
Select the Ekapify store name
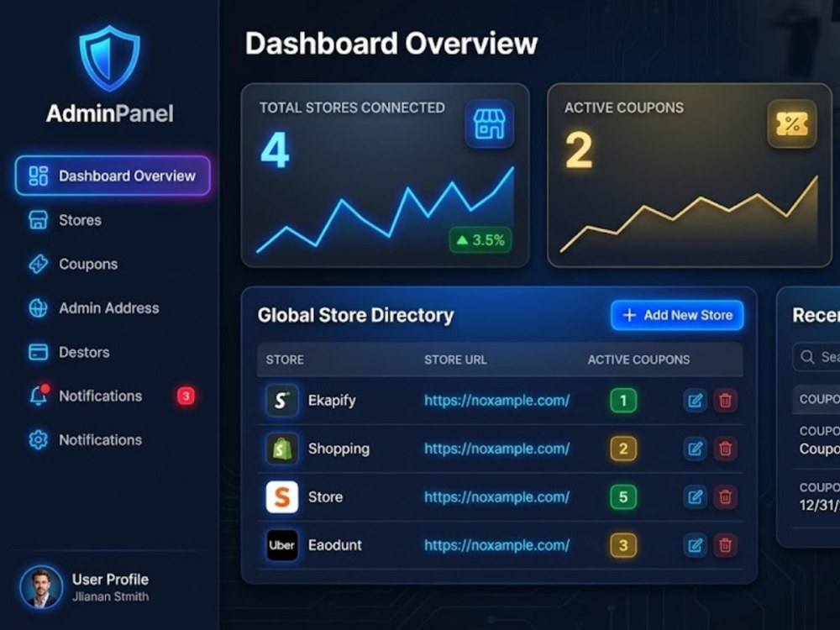point(332,400)
